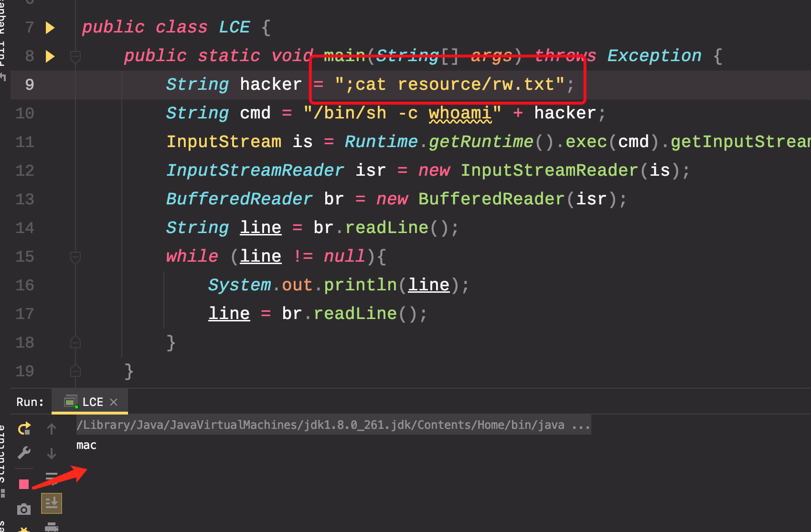The image size is (811, 532).
Task: Click the underlined word whoami on line 10
Action: tap(460, 113)
